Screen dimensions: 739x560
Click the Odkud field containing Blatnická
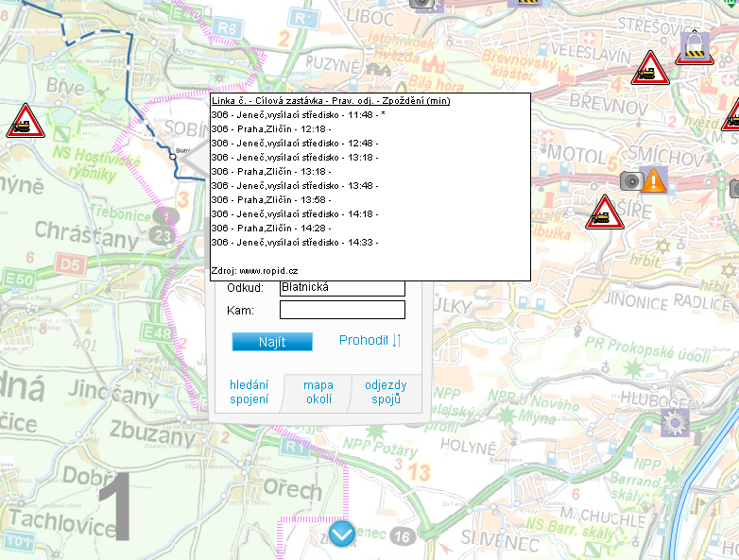coord(342,287)
